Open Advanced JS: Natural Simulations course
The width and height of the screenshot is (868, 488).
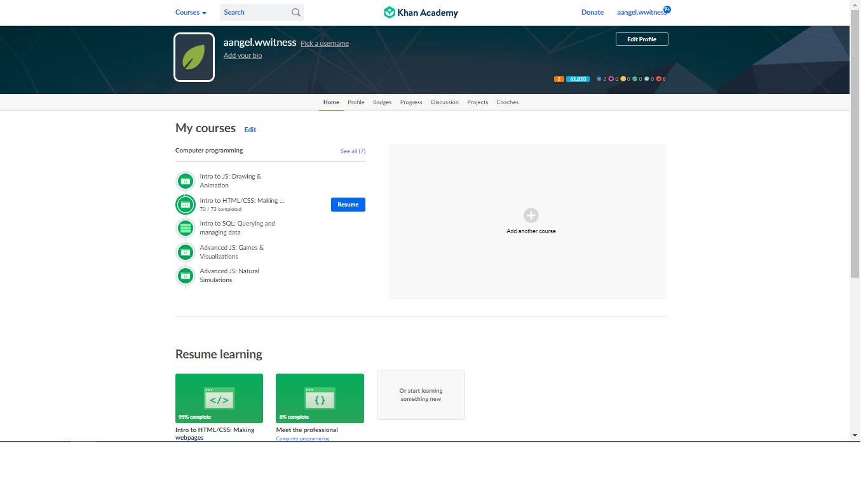(229, 276)
